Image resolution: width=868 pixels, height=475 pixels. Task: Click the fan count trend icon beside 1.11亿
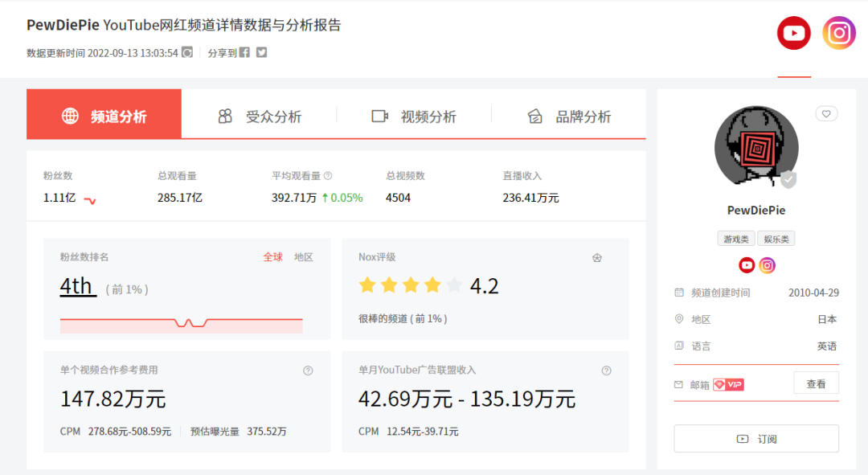(90, 200)
